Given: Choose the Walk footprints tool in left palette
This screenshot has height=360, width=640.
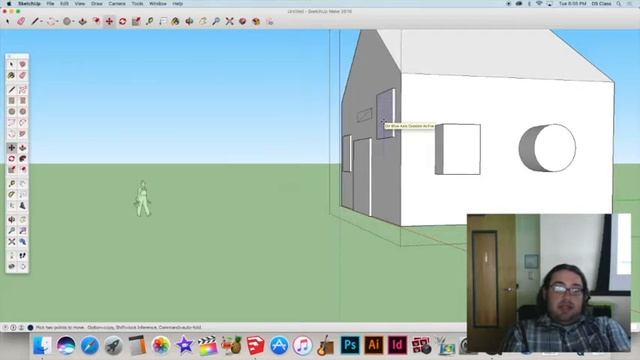Looking at the screenshot, I should [x=23, y=256].
